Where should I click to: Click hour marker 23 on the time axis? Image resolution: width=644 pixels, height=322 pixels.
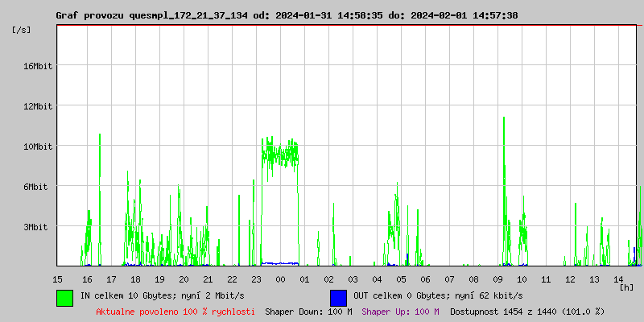pos(256,279)
